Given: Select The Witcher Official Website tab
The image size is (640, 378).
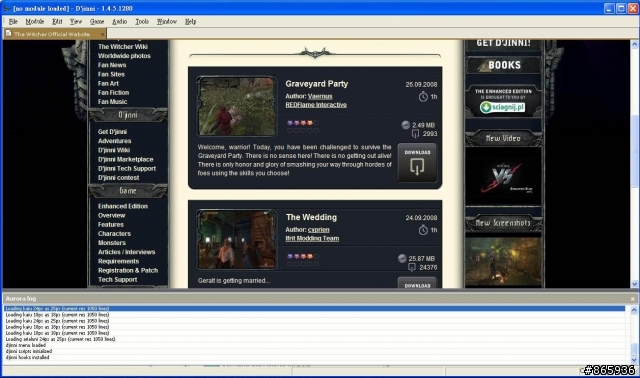Looking at the screenshot, I should 52,34.
